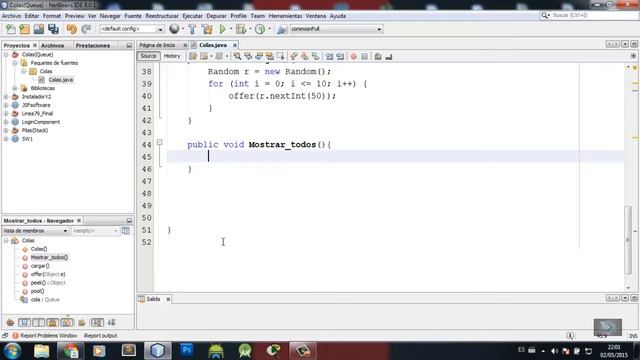
Task: Run the project with the green play icon
Action: click(222, 29)
